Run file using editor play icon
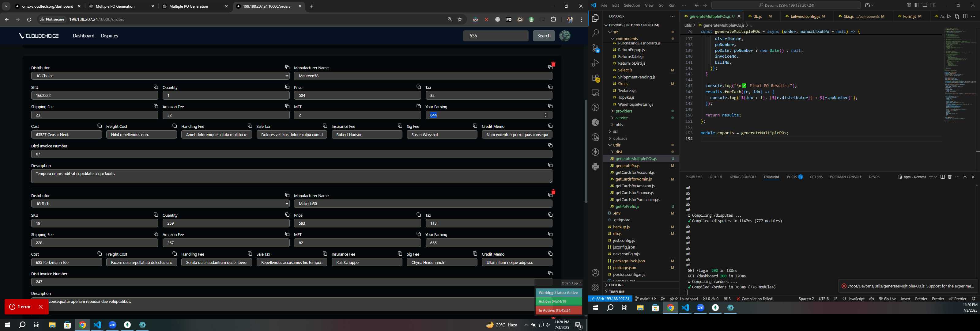The height and width of the screenshot is (331, 980). point(949,16)
